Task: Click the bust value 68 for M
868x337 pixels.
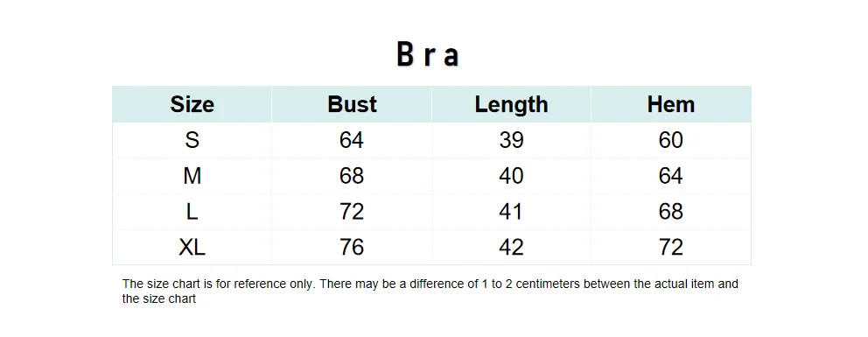Action: tap(352, 176)
